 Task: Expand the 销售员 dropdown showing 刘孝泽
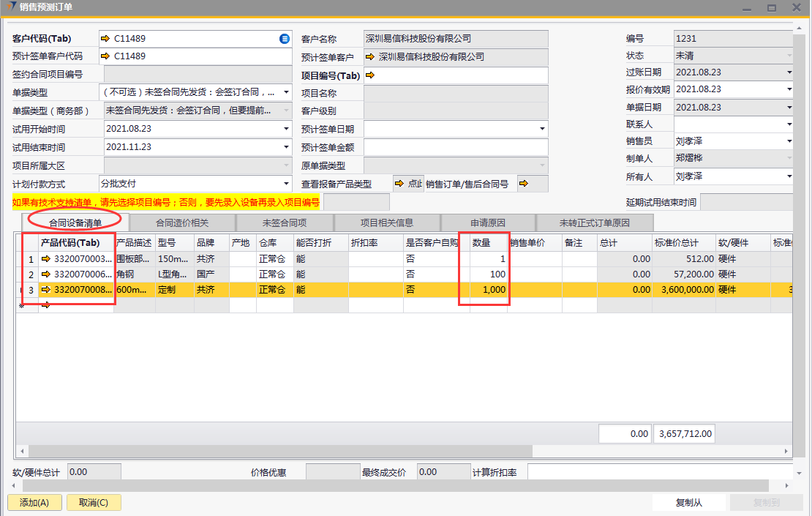click(x=789, y=141)
